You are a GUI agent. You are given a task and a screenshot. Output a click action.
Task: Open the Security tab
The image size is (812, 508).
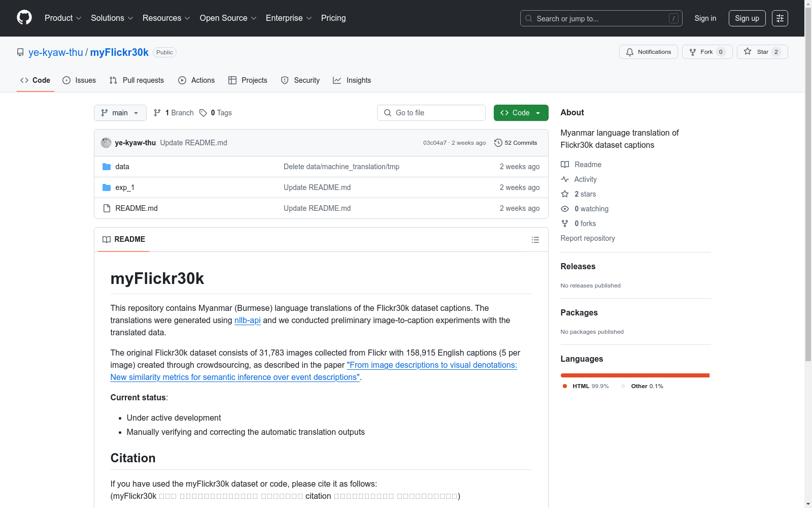click(300, 80)
